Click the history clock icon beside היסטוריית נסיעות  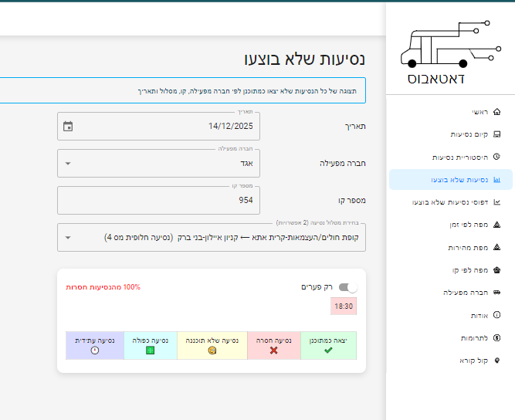coord(496,157)
